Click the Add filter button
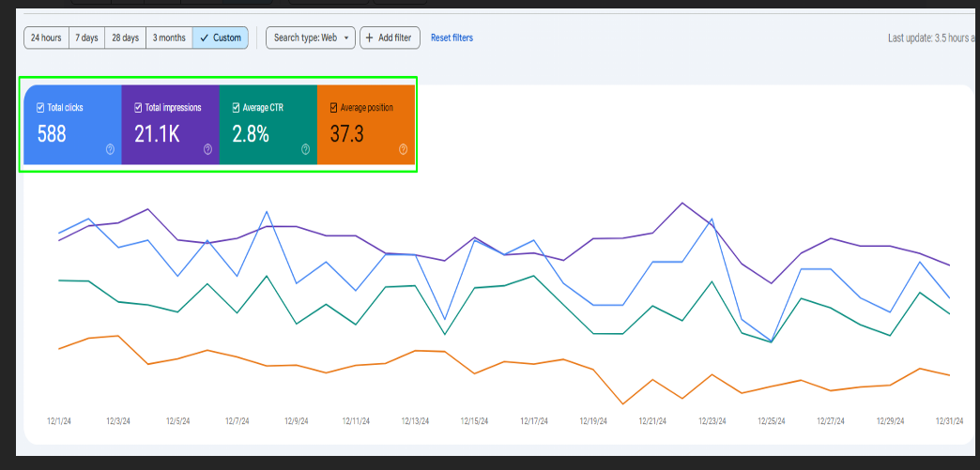980x470 pixels. 390,38
